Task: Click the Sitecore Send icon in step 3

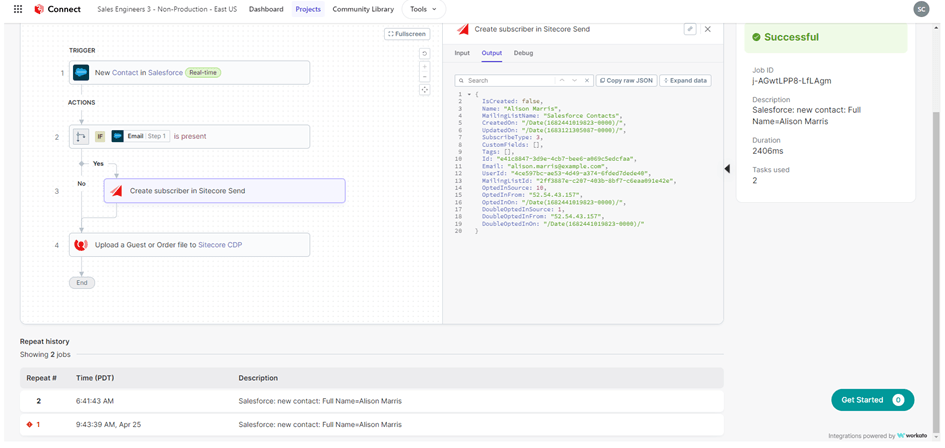Action: click(x=116, y=191)
